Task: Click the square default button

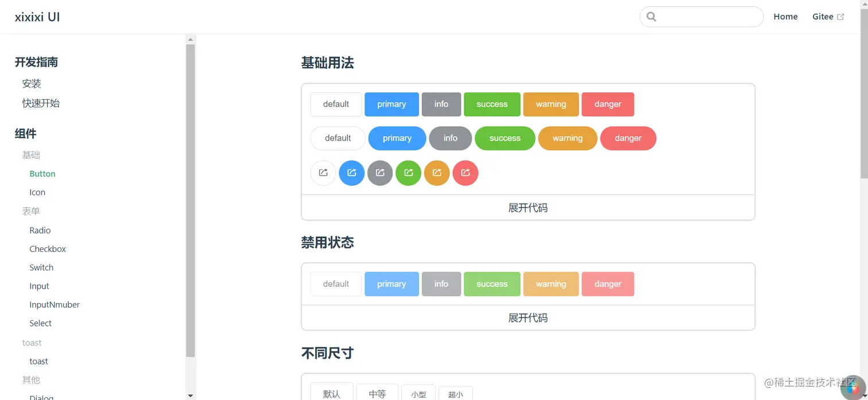Action: pyautogui.click(x=336, y=104)
